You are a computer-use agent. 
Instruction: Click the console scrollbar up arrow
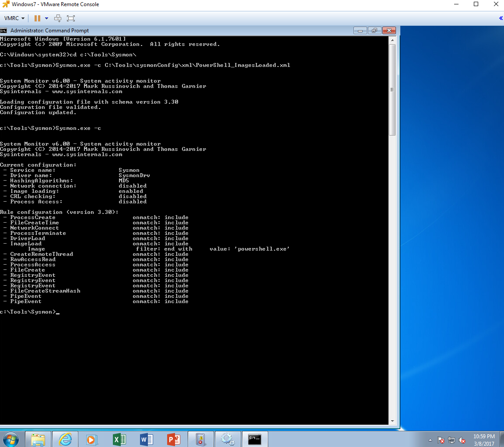pos(392,40)
